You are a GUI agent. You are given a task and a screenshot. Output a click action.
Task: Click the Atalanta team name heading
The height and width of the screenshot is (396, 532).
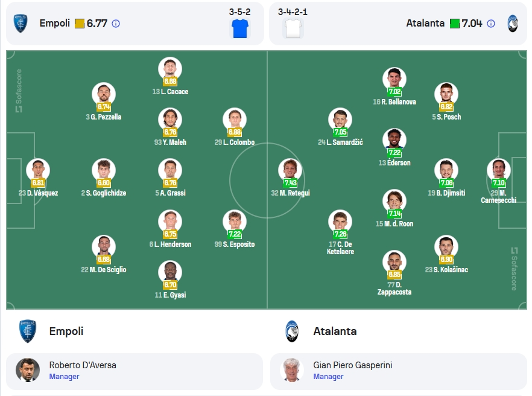[335, 331]
